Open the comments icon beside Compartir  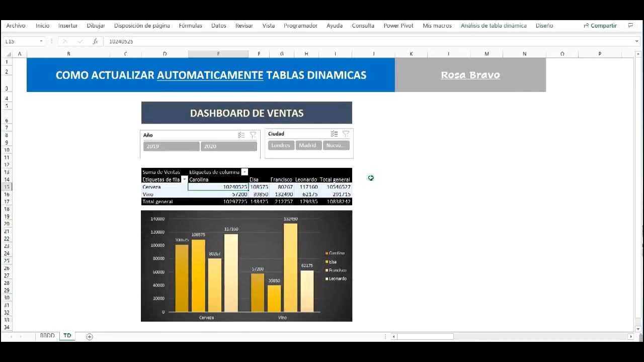coord(630,26)
